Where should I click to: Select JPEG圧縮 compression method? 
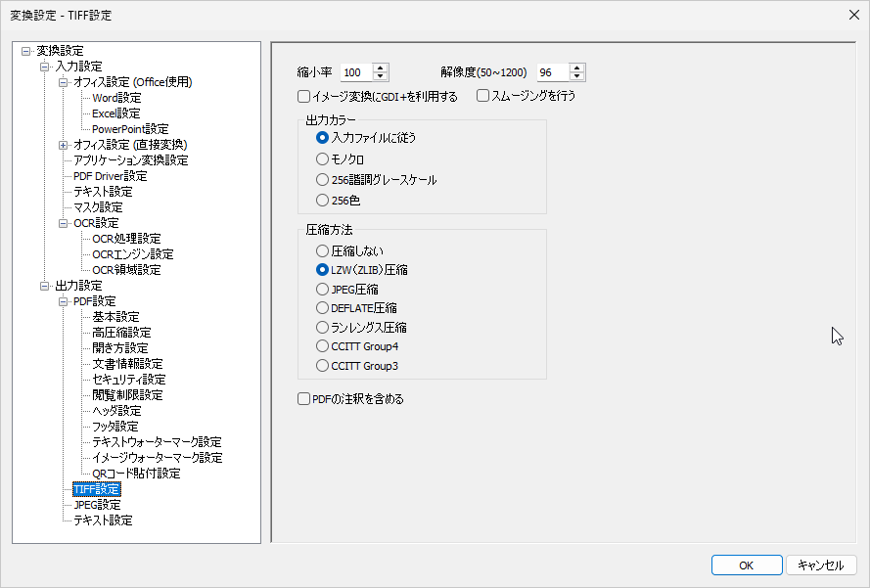[323, 290]
